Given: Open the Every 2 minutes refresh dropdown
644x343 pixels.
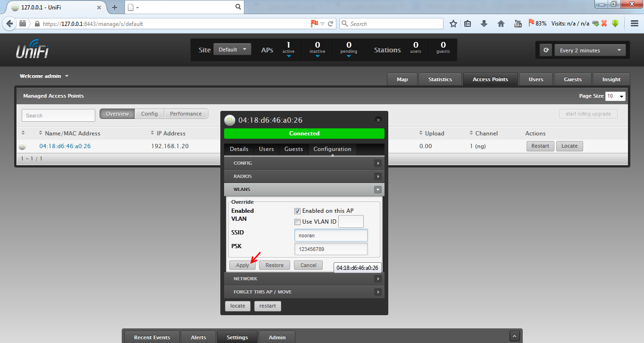Looking at the screenshot, I should tap(589, 50).
